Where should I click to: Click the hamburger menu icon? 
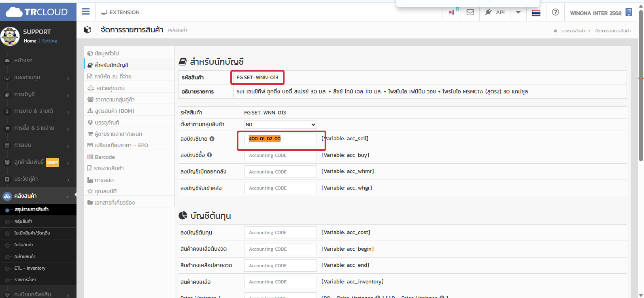[86, 12]
